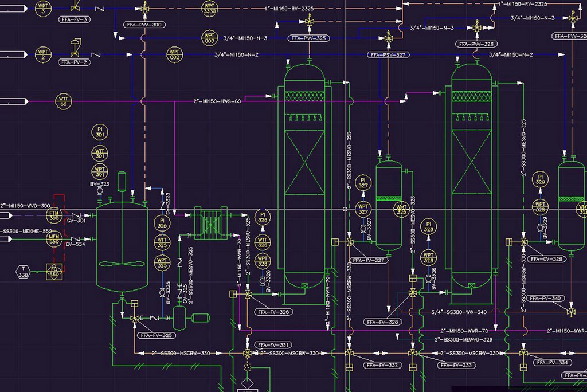Select the FFA-PSV-327 relief valve tag

point(387,54)
